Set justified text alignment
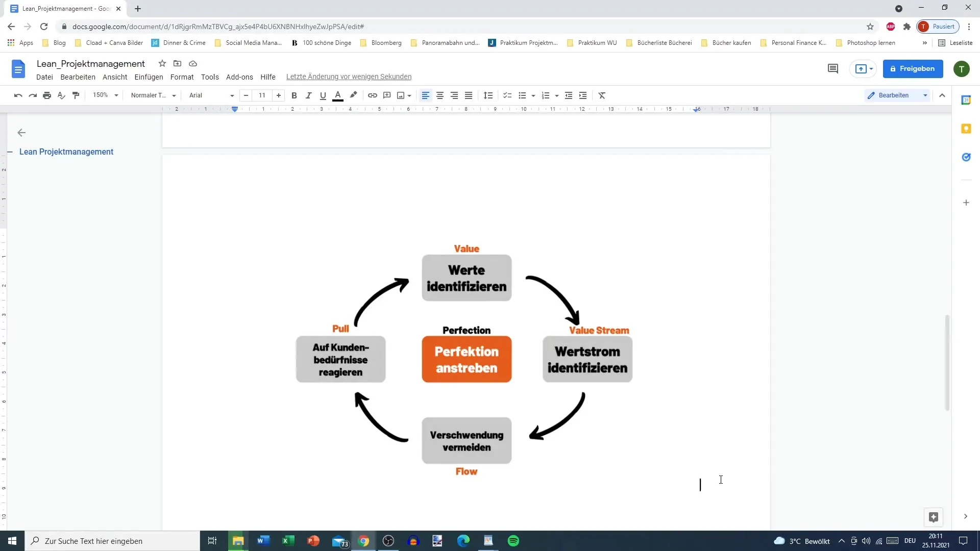980x551 pixels. pos(469,95)
